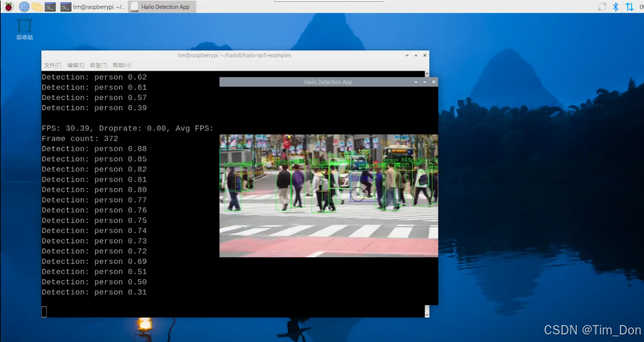Image resolution: width=644 pixels, height=342 pixels.
Task: Open the network up/down arrows tray icon
Action: coord(629,6)
